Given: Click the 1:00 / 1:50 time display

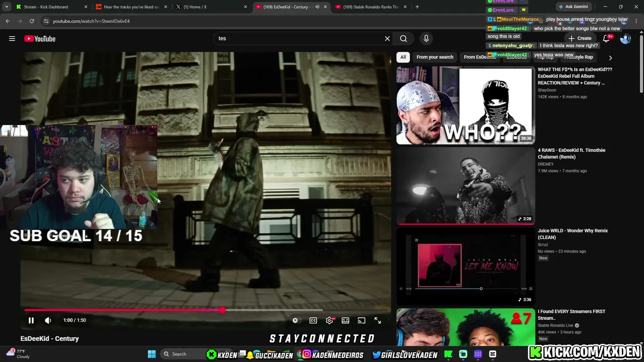Looking at the screenshot, I should [x=74, y=320].
